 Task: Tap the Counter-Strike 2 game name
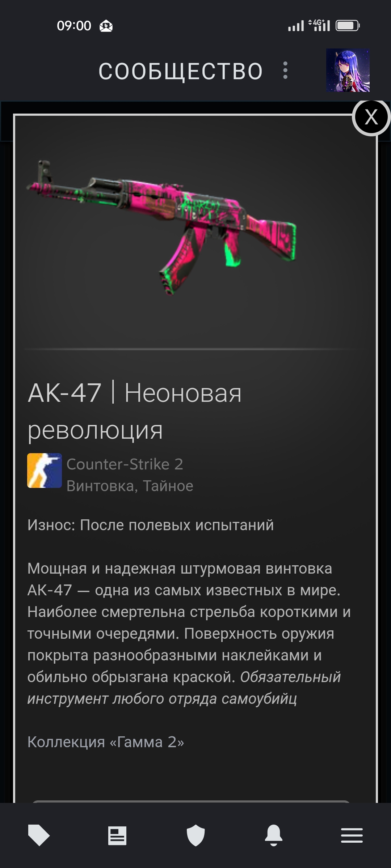coord(125,464)
